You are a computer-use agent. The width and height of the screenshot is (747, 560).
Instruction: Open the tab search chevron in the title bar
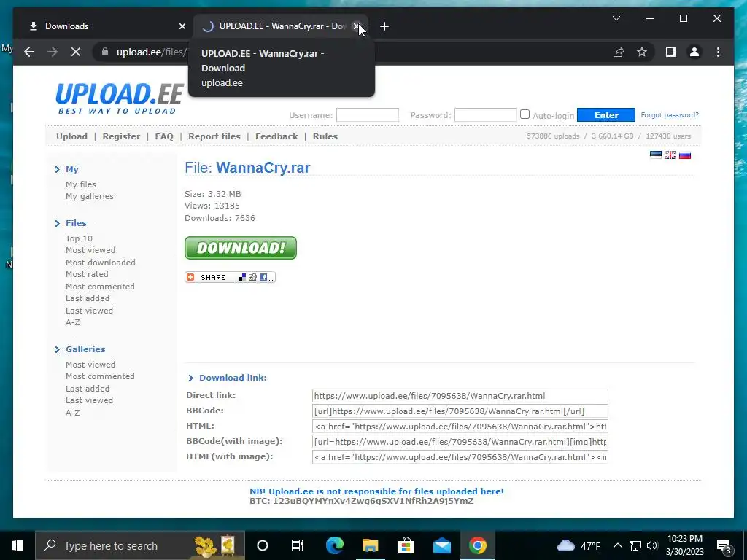pyautogui.click(x=616, y=18)
